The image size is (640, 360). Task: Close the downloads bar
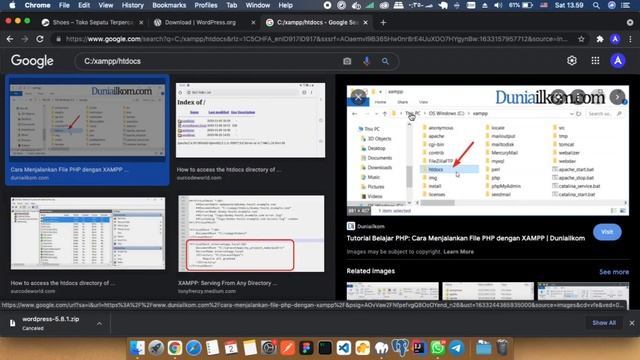(x=632, y=323)
